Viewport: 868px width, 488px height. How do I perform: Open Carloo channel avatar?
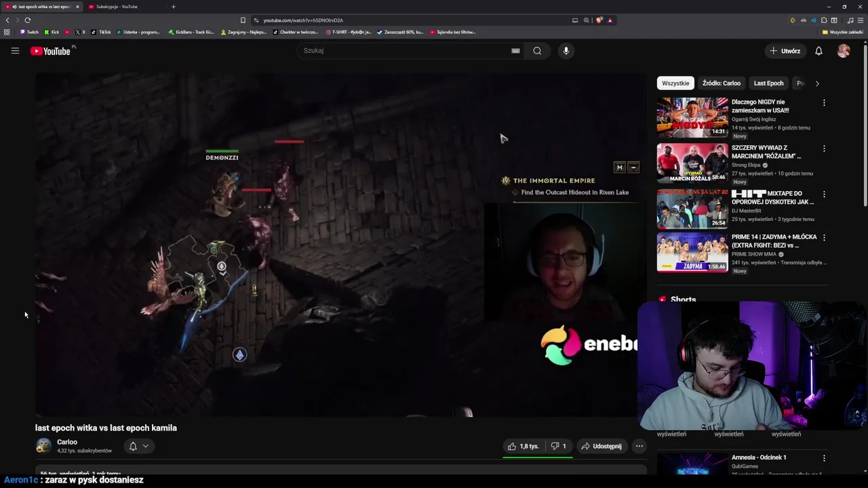pyautogui.click(x=43, y=445)
